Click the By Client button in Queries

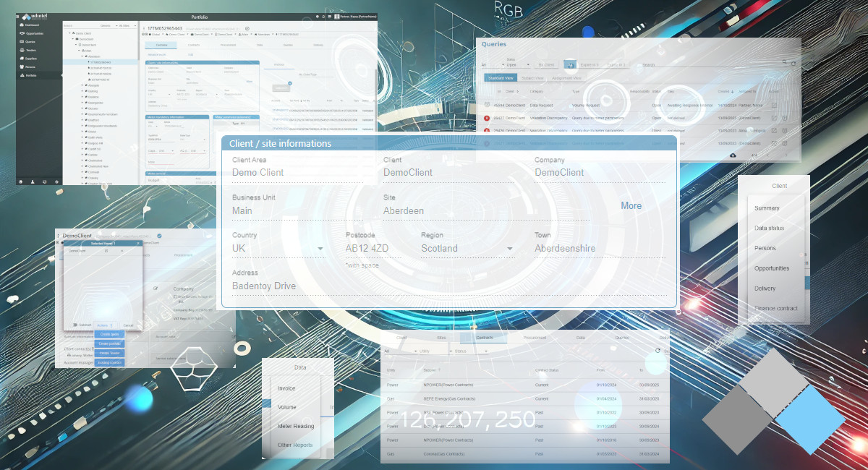coord(546,64)
